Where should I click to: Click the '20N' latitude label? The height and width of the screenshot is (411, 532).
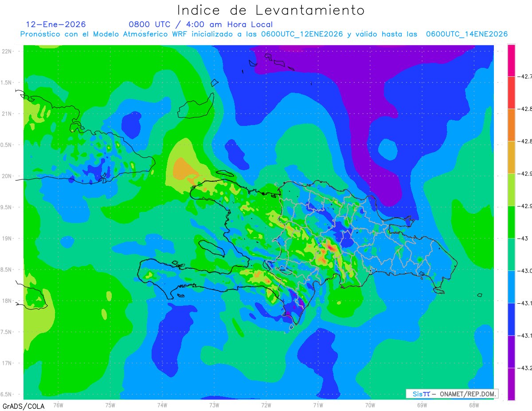[x=7, y=176]
